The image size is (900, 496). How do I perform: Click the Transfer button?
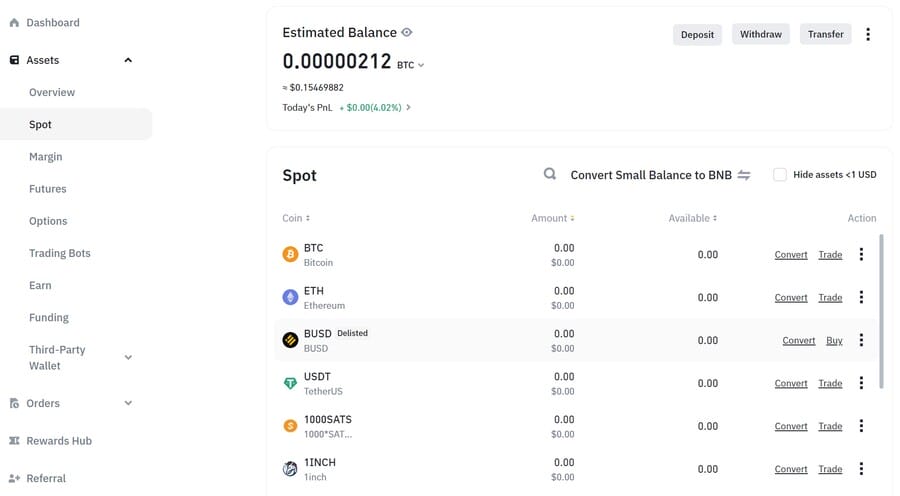tap(825, 34)
